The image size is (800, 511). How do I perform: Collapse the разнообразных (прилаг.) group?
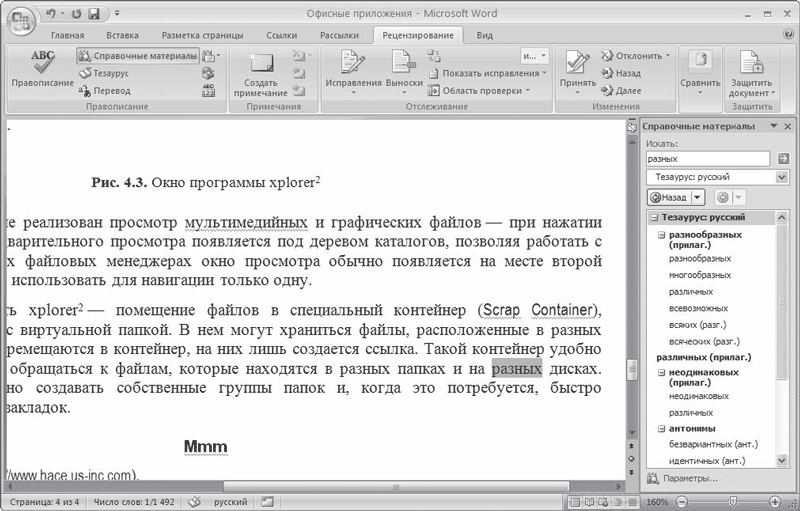[x=662, y=235]
